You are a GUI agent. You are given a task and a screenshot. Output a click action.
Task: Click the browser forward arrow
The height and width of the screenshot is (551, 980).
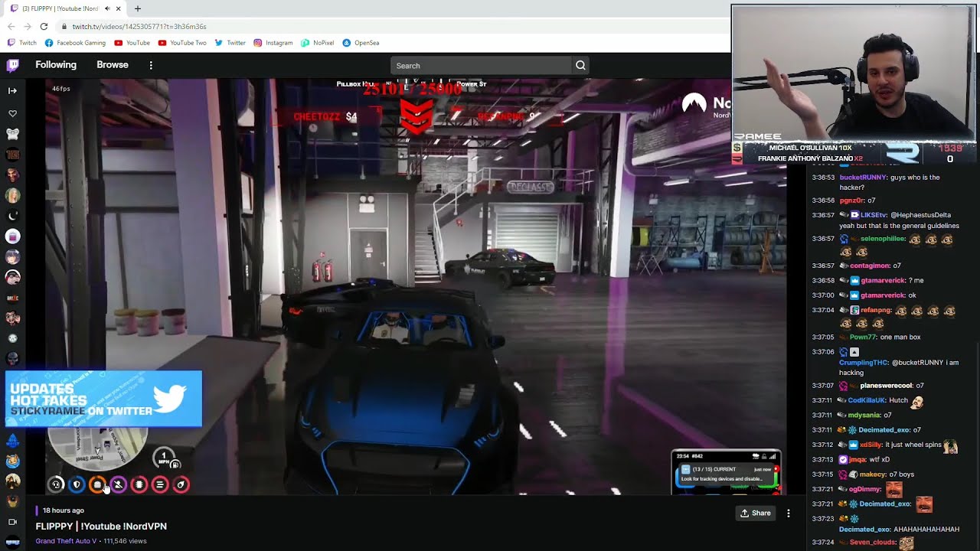tap(28, 26)
